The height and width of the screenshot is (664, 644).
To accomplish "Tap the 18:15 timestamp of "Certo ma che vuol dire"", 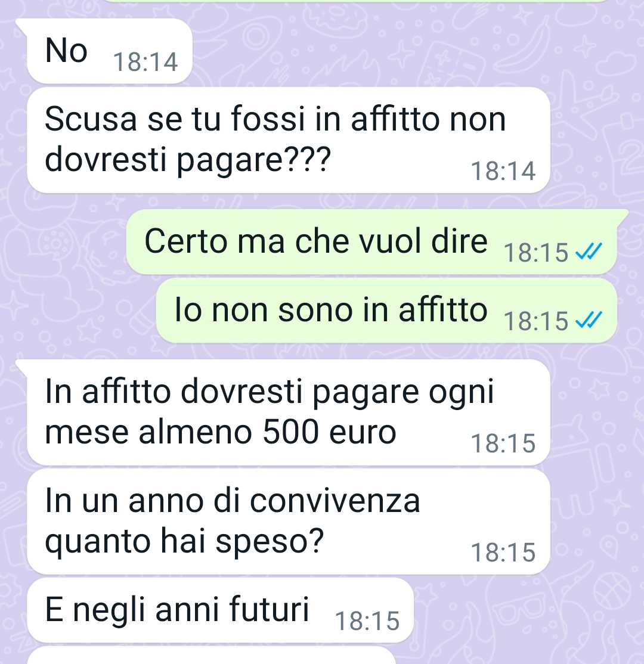I will click(536, 252).
